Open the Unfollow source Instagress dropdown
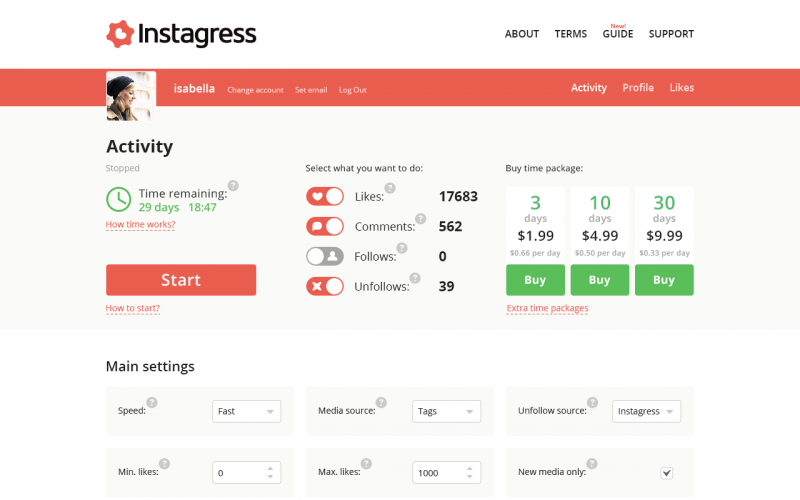This screenshot has width=800, height=500. point(646,411)
